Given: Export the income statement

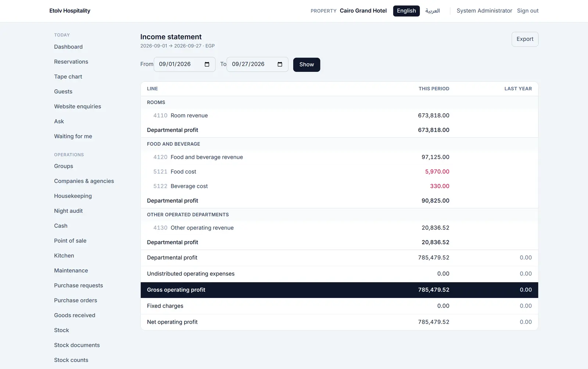Looking at the screenshot, I should [x=525, y=39].
